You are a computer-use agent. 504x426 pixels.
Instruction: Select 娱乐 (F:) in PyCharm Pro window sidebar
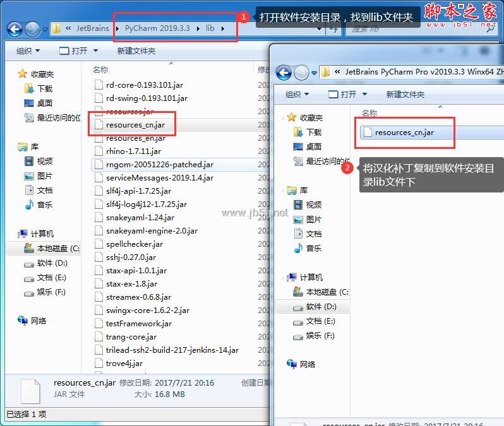pos(314,336)
